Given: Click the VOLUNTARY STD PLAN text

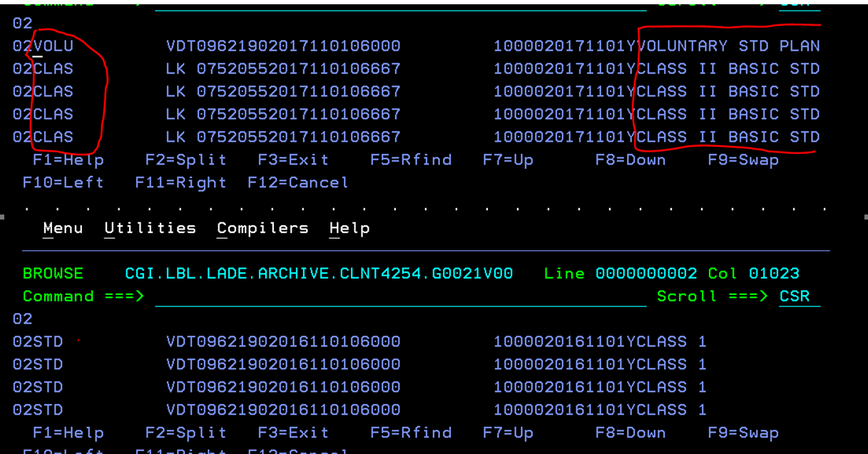Looking at the screenshot, I should coord(728,46).
